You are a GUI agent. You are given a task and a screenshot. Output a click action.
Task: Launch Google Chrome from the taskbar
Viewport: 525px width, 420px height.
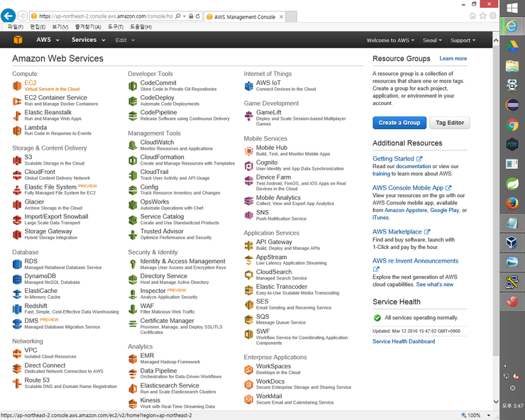[x=512, y=125]
